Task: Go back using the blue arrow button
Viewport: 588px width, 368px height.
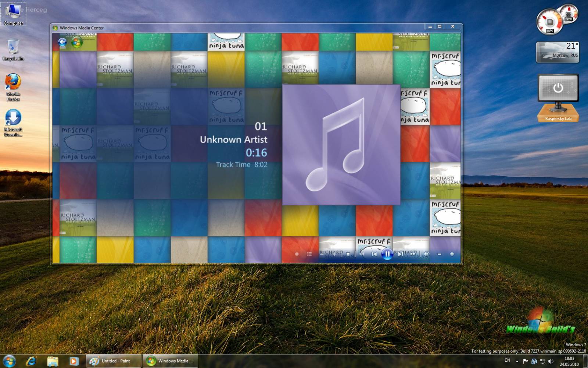Action: tap(62, 42)
